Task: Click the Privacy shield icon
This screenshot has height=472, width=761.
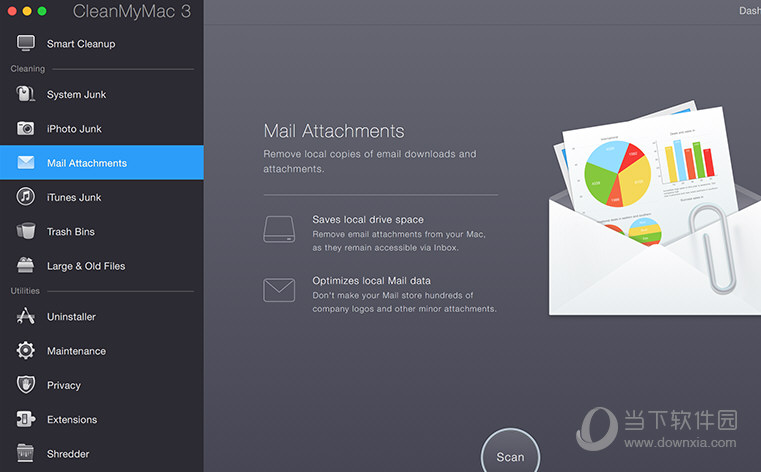Action: [26, 385]
